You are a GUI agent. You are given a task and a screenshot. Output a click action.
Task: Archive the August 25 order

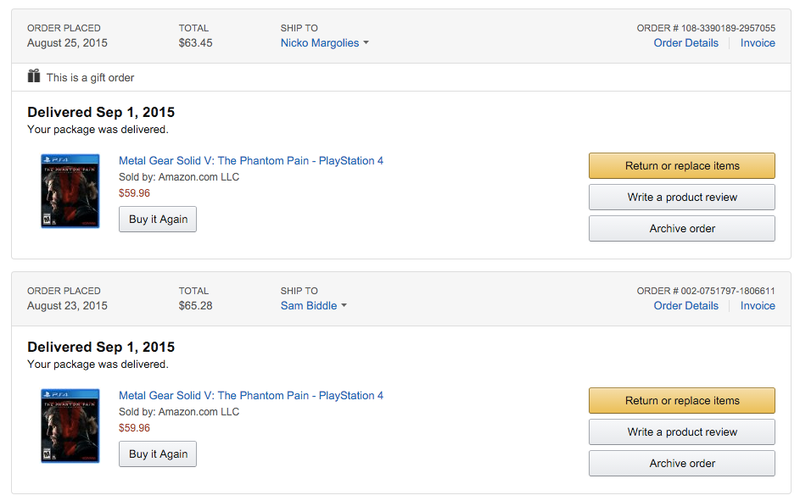click(x=682, y=229)
